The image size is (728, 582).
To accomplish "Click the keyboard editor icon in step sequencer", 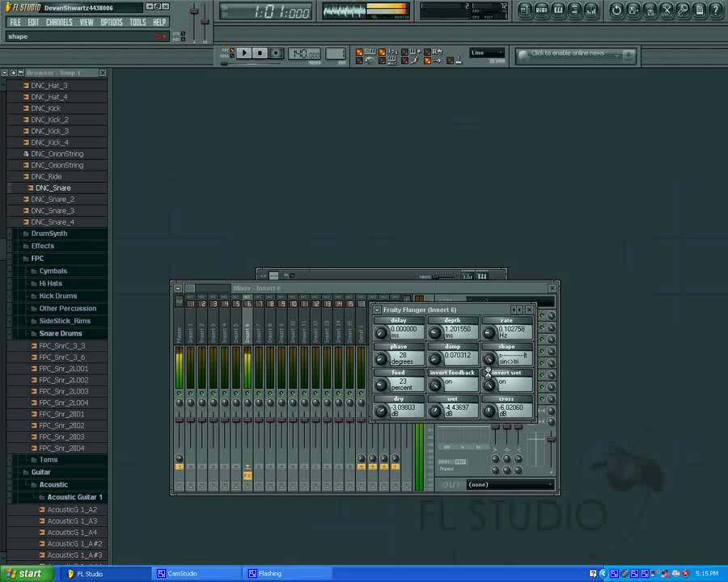I will (x=483, y=276).
